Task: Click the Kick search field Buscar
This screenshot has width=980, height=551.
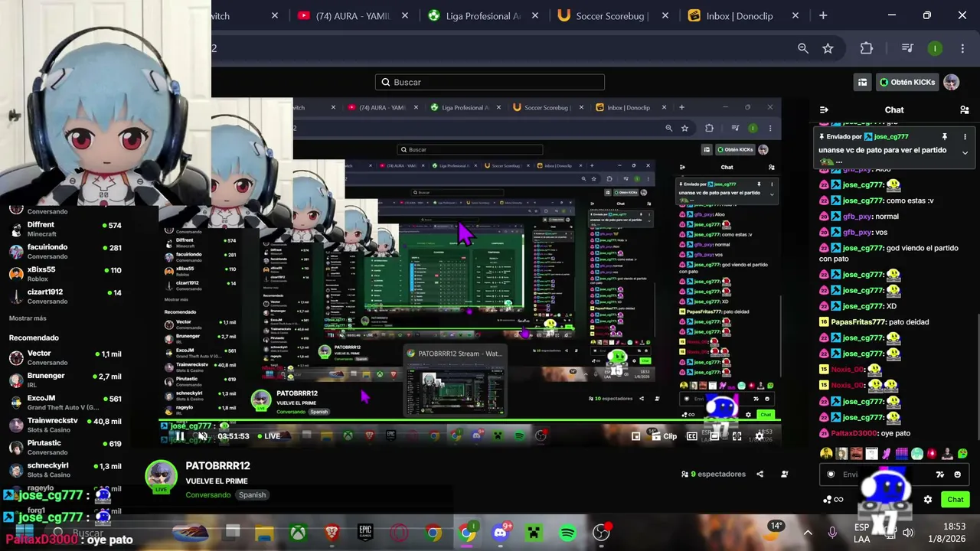Action: [490, 82]
